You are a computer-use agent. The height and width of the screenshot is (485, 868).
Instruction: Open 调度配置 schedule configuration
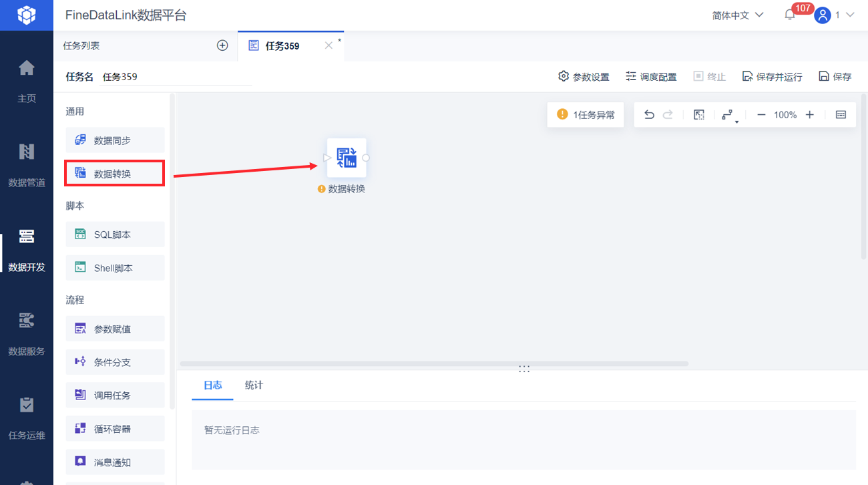pyautogui.click(x=651, y=77)
